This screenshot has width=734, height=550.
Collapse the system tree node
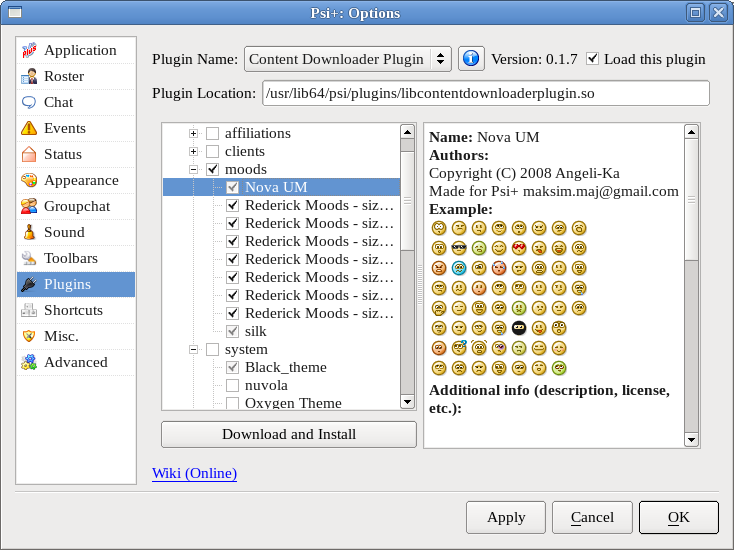[x=193, y=350]
